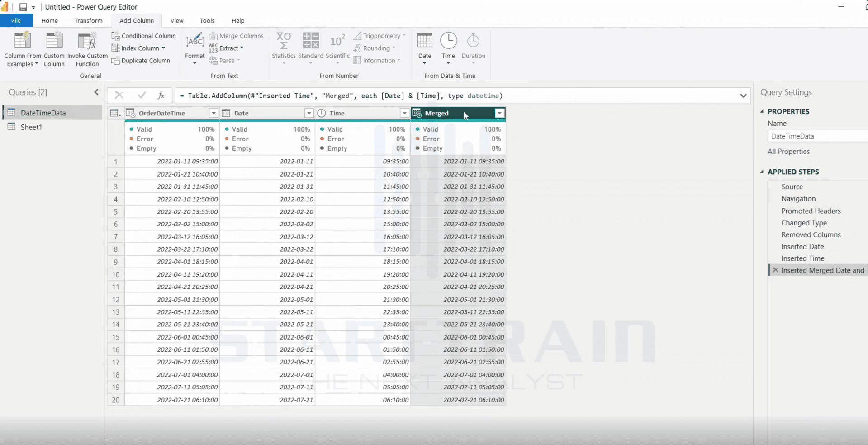Open the Time column tools
The height and width of the screenshot is (445, 868).
448,48
